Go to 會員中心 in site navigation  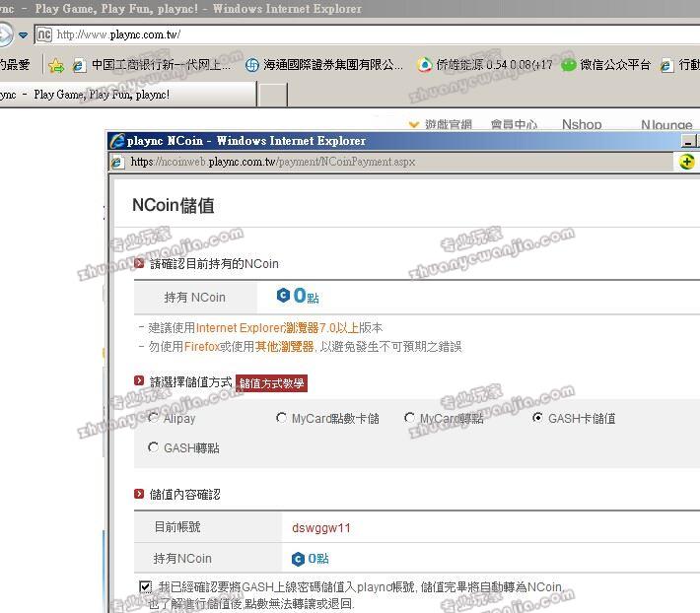pos(514,124)
